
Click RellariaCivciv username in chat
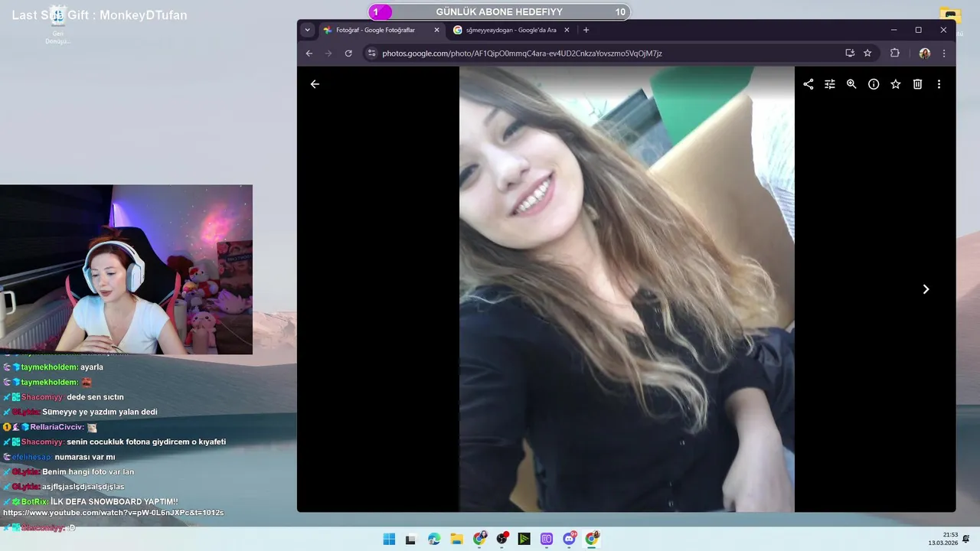pos(57,427)
